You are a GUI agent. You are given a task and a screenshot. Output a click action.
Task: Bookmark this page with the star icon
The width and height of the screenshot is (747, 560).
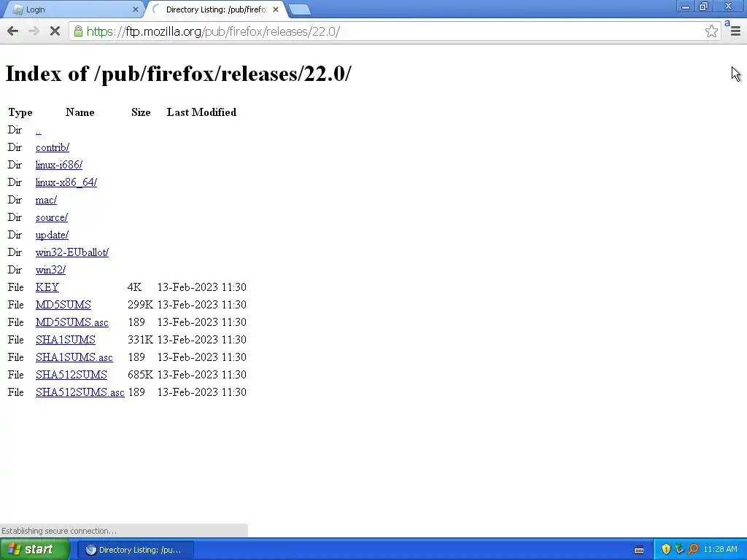(x=711, y=31)
